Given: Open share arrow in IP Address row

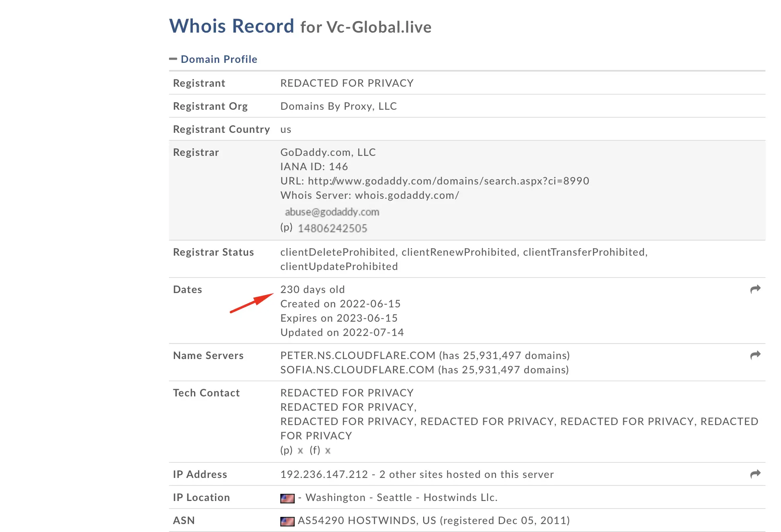Looking at the screenshot, I should (755, 474).
